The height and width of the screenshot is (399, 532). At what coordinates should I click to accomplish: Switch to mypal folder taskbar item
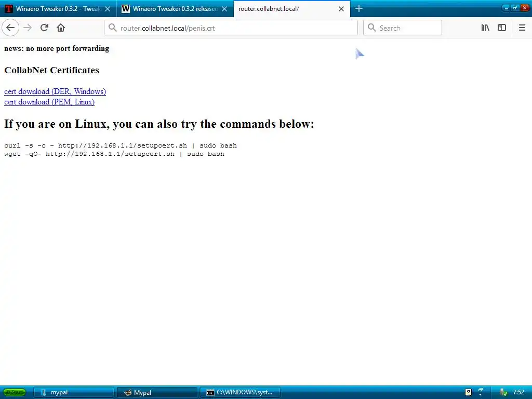pos(74,392)
